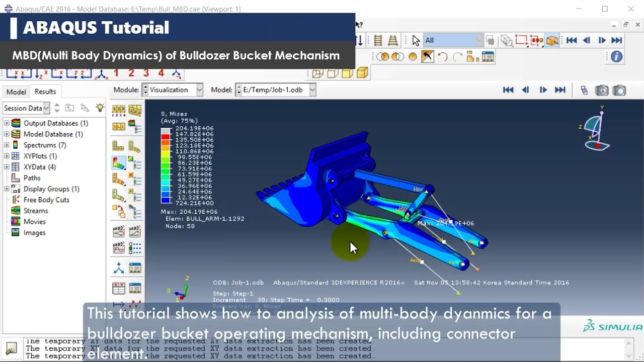This screenshot has height=362, width=644.
Task: Click the Animate Scale Factor icon
Action: (119, 232)
